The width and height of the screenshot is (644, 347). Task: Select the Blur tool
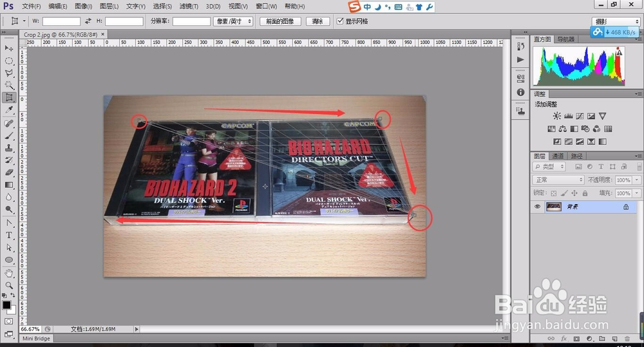[8, 197]
